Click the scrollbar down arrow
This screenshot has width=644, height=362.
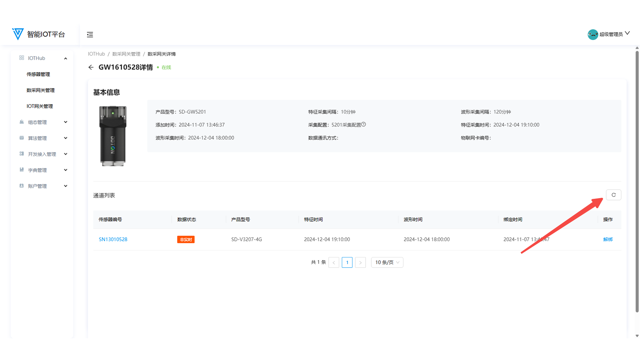click(x=637, y=336)
